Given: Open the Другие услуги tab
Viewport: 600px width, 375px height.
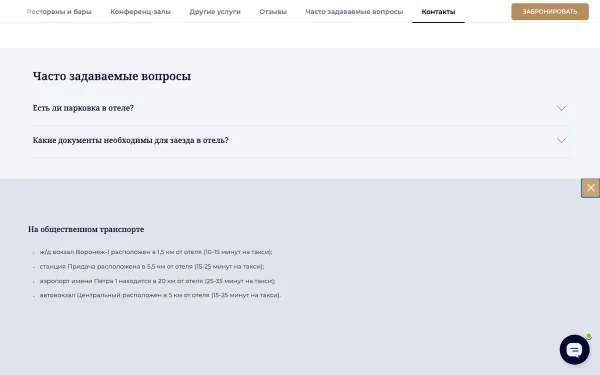Looking at the screenshot, I should coord(215,12).
